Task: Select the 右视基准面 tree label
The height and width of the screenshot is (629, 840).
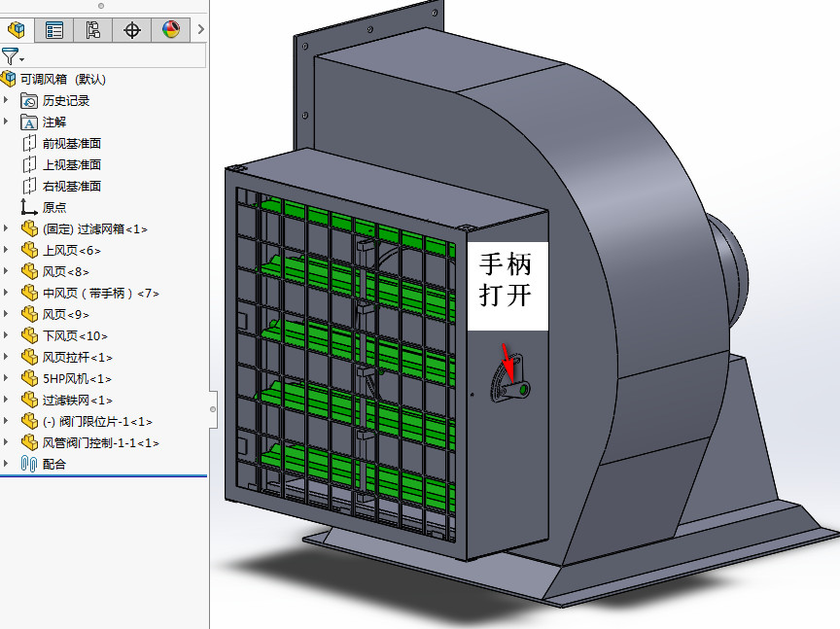Action: (72, 187)
